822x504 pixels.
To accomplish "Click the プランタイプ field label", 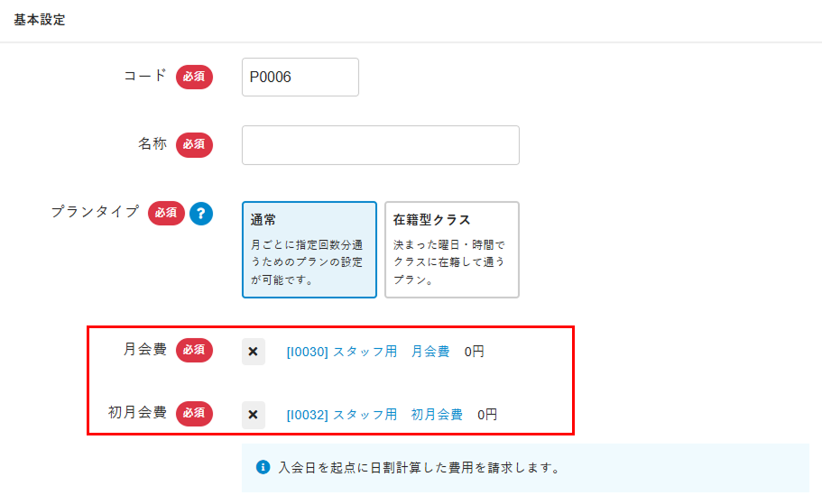I will (95, 213).
